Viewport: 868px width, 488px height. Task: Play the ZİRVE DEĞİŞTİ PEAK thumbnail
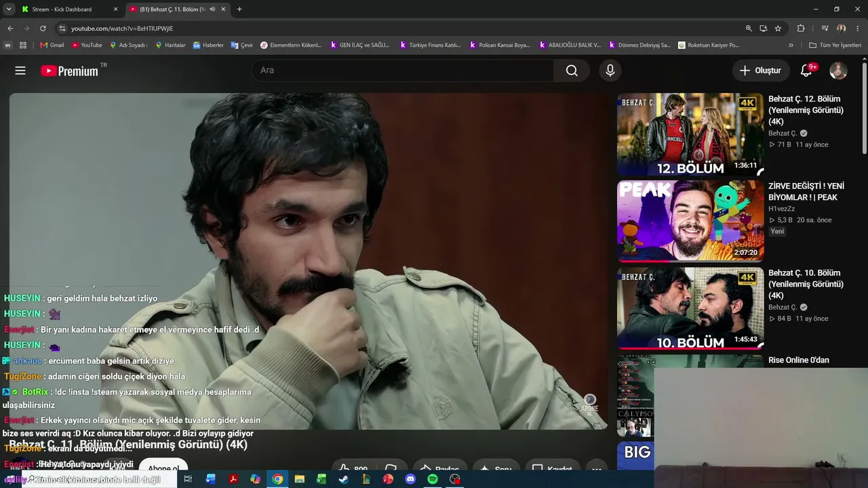click(x=690, y=221)
